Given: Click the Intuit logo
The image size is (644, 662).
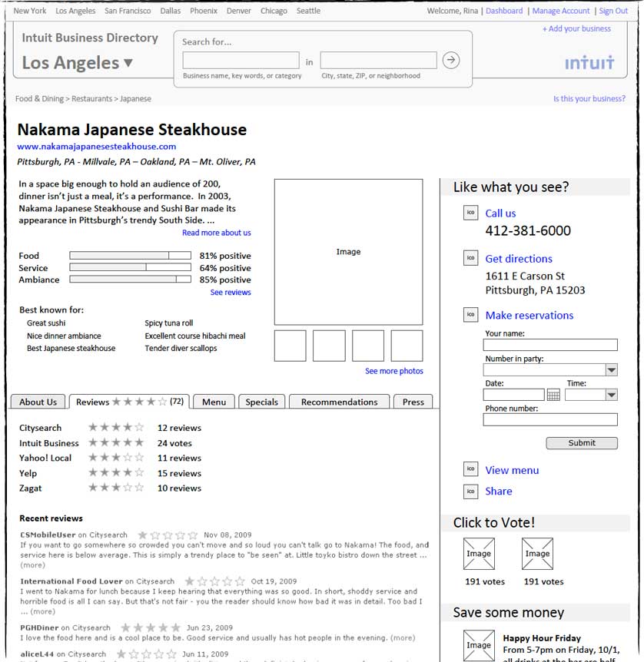Looking at the screenshot, I should (x=589, y=63).
